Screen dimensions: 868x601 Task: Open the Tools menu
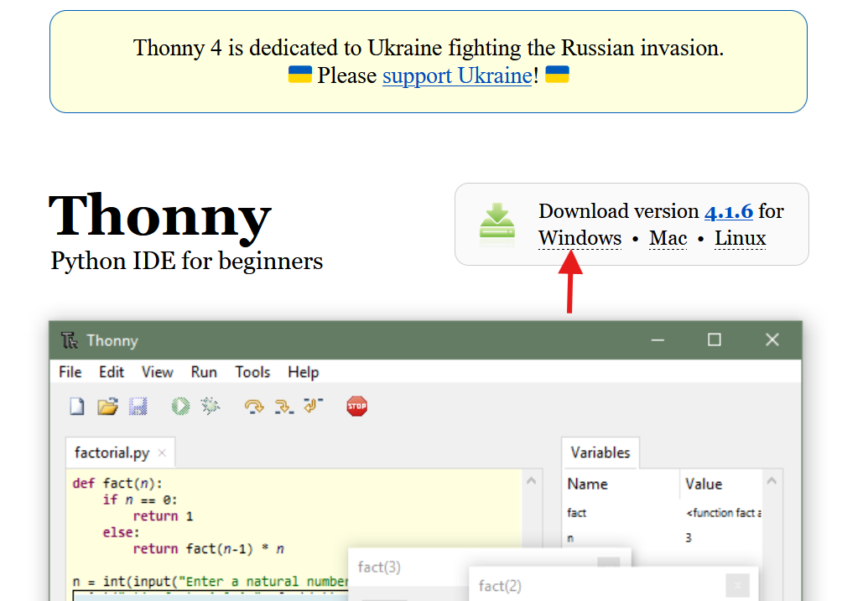point(252,372)
